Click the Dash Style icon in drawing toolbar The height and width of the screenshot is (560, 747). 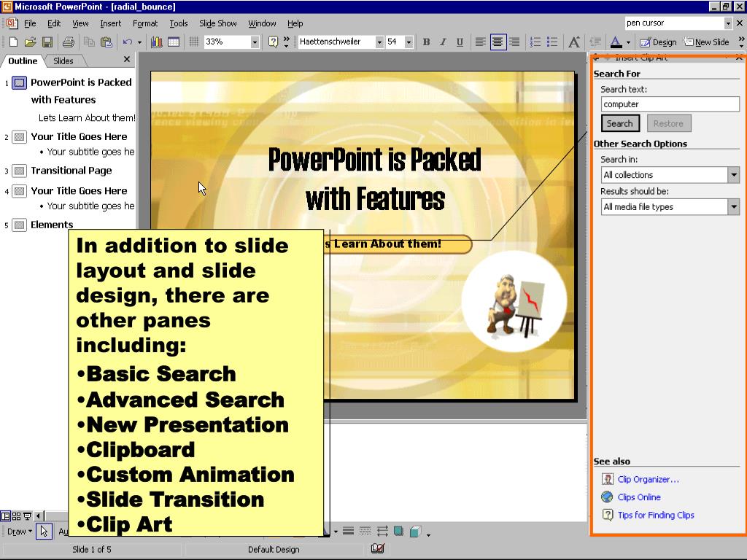[x=365, y=531]
